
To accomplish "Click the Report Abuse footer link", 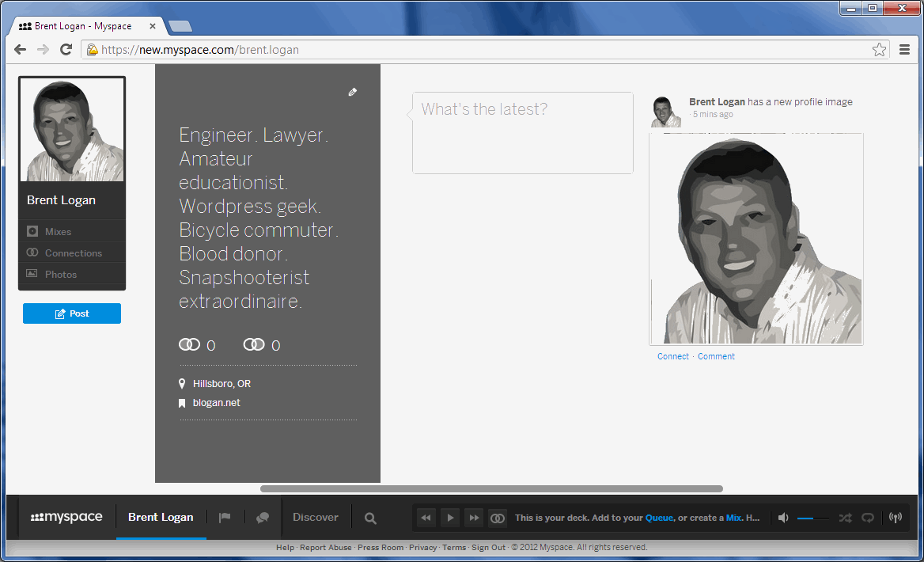I will tap(325, 547).
